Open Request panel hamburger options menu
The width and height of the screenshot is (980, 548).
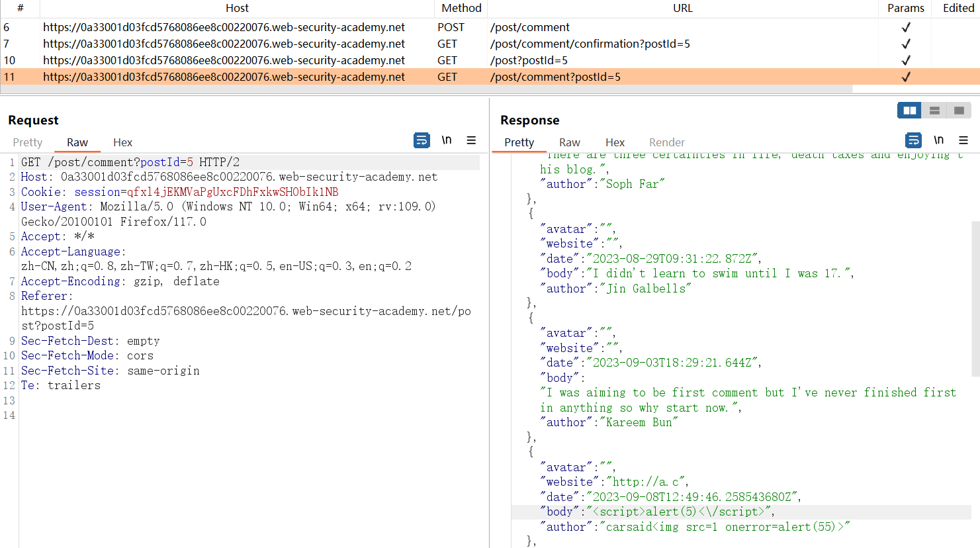(x=471, y=140)
